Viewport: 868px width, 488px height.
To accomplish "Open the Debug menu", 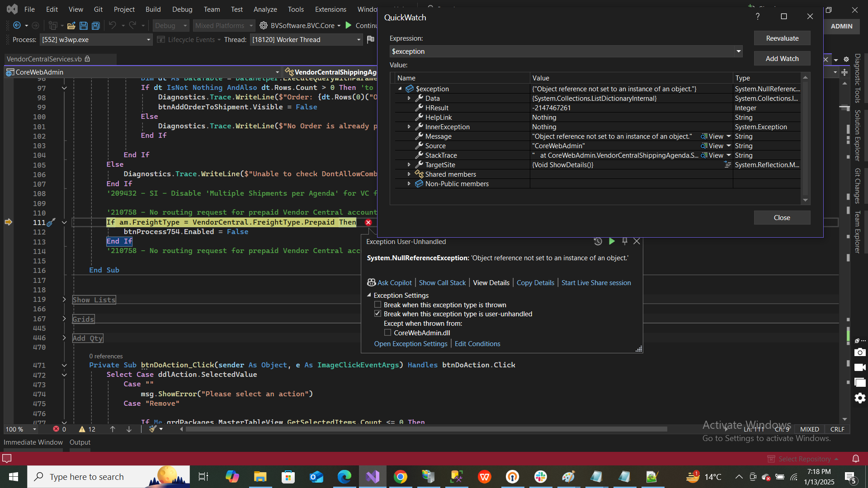I will point(182,9).
